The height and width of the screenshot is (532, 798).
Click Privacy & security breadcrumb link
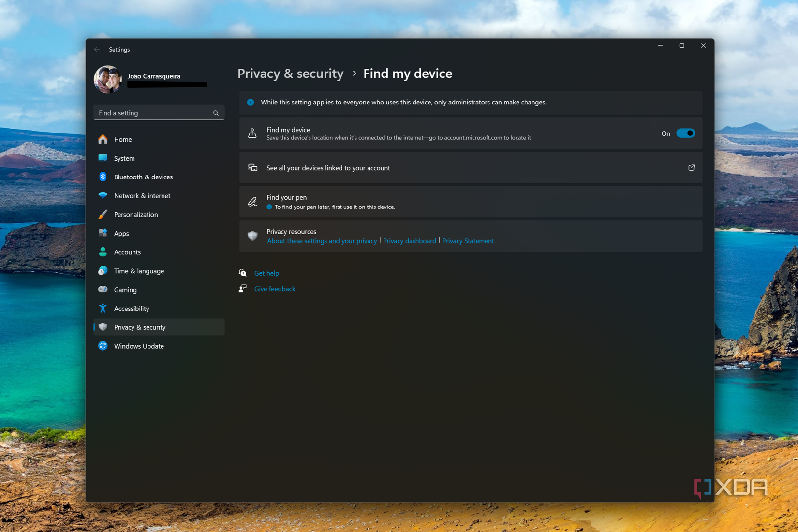pyautogui.click(x=290, y=74)
